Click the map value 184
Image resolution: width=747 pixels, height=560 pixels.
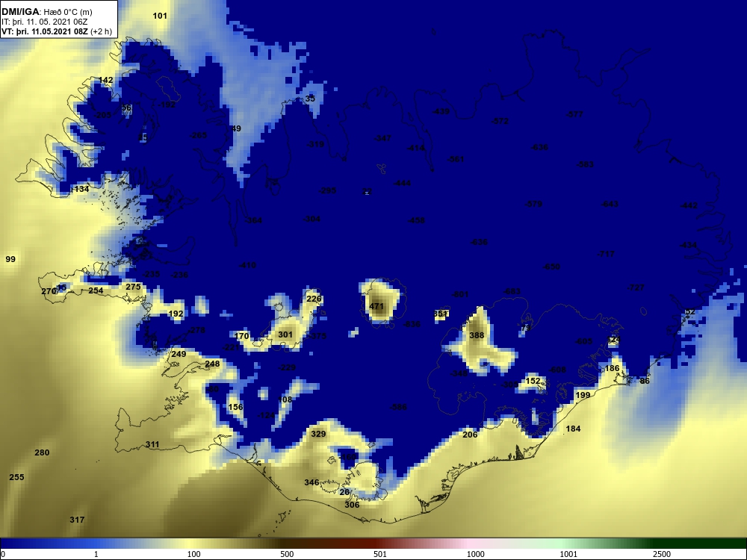tap(573, 429)
